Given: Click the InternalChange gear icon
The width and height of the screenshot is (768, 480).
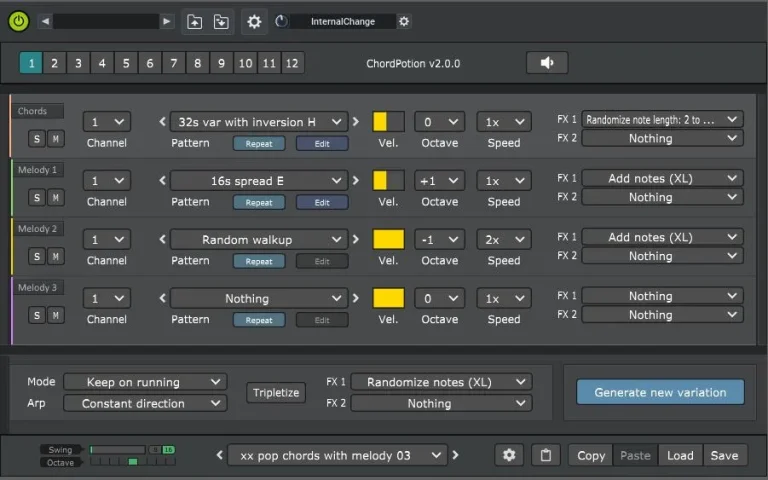Looking at the screenshot, I should (404, 21).
